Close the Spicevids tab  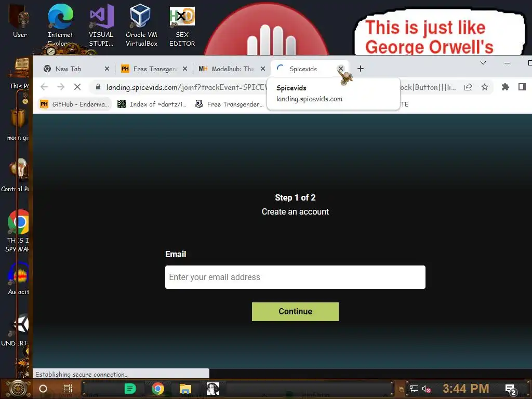(341, 69)
